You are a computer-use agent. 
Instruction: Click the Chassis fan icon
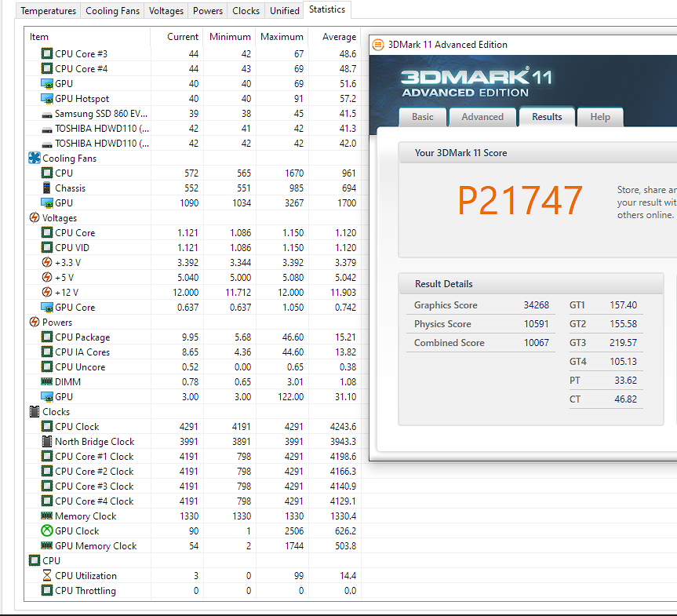point(46,188)
